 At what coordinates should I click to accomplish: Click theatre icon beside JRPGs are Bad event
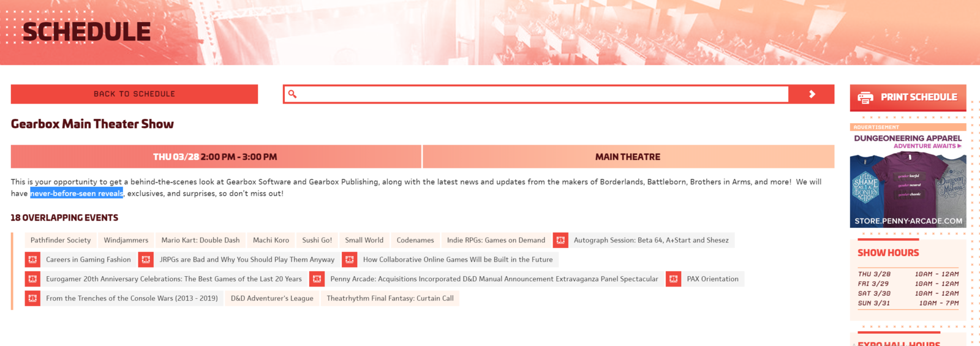(146, 260)
